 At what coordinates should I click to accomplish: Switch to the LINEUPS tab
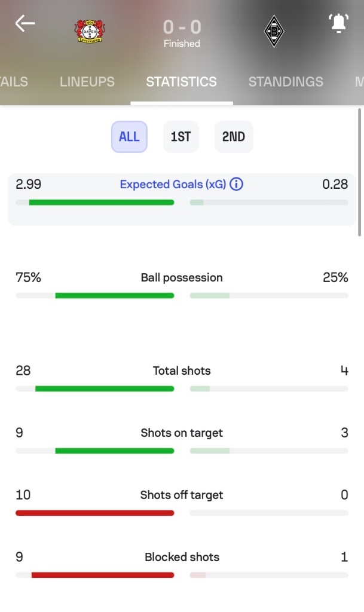point(87,81)
